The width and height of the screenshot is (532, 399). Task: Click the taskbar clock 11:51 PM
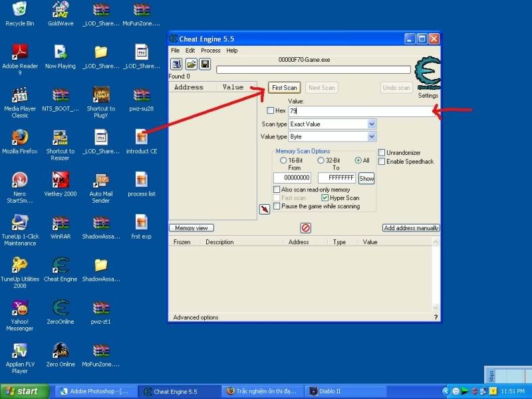[x=513, y=392]
